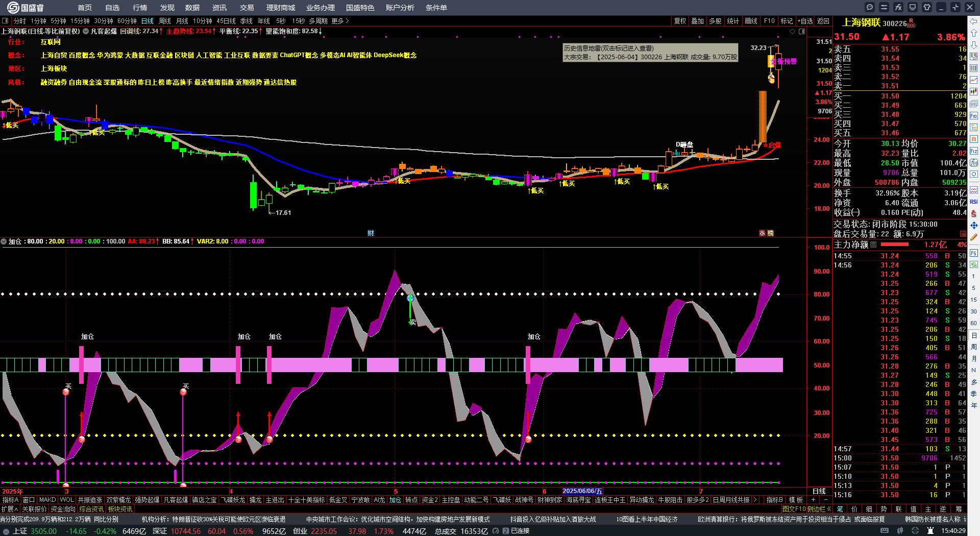Click the panel layout icon left of 分时

point(5,21)
